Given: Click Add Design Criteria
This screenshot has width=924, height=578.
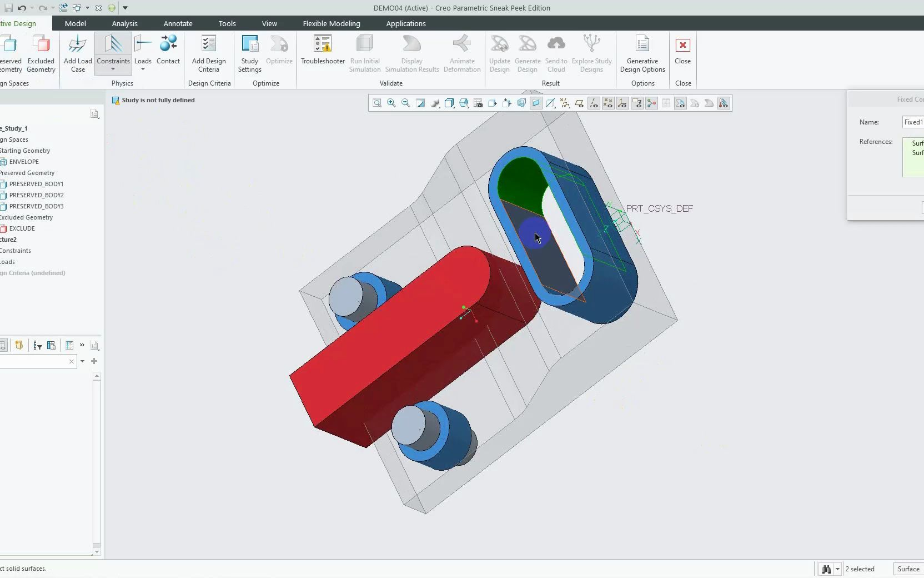Looking at the screenshot, I should [x=209, y=53].
